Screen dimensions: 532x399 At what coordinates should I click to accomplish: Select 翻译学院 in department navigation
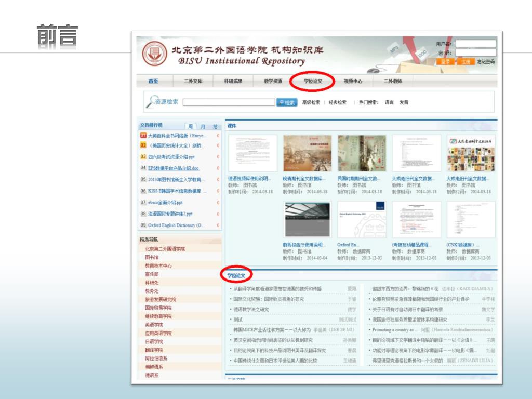(154, 350)
